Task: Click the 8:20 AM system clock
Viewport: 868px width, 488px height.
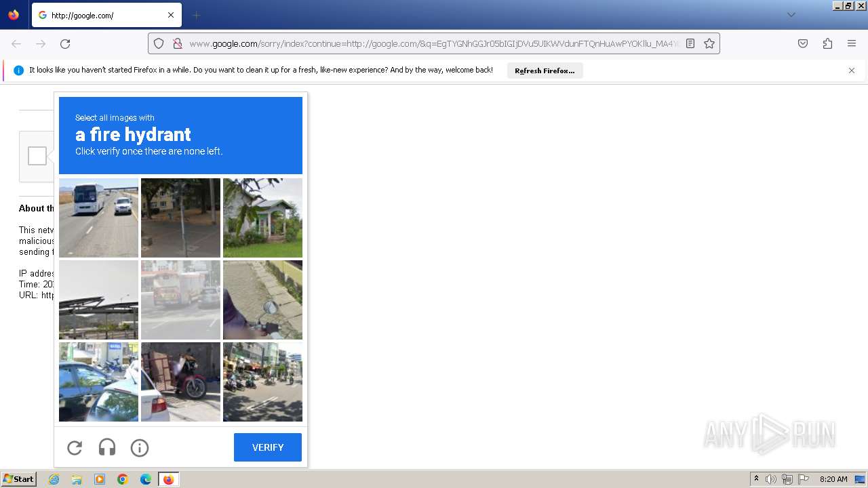Action: click(x=833, y=479)
